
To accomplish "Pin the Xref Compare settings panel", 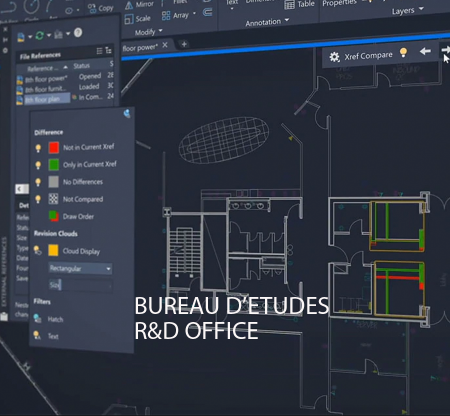I will tap(127, 113).
